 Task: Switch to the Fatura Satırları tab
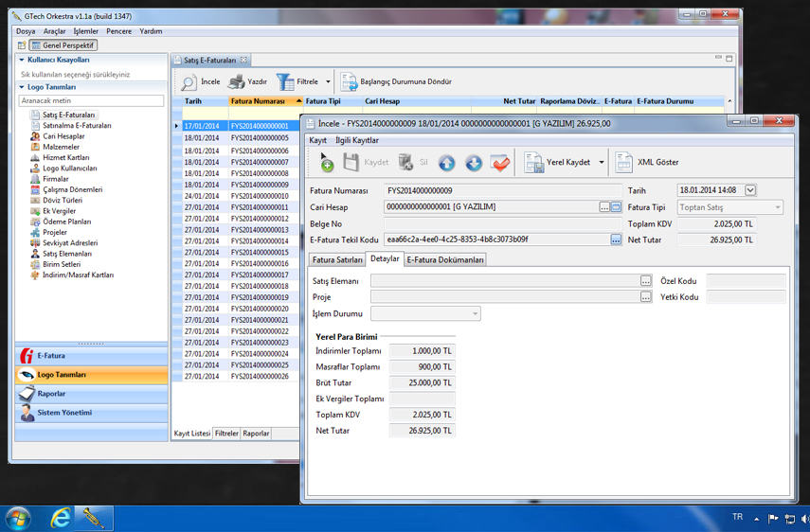pos(337,259)
